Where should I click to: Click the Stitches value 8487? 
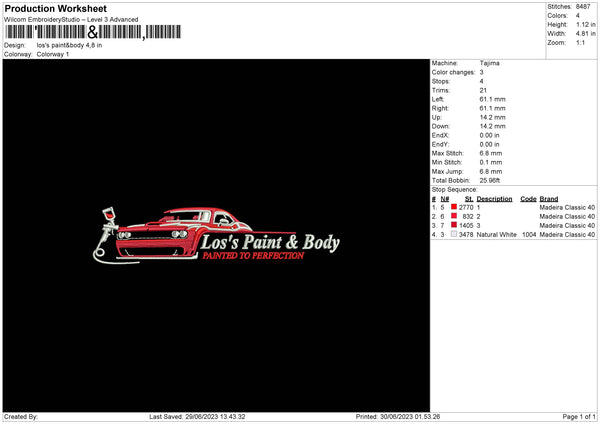click(583, 7)
